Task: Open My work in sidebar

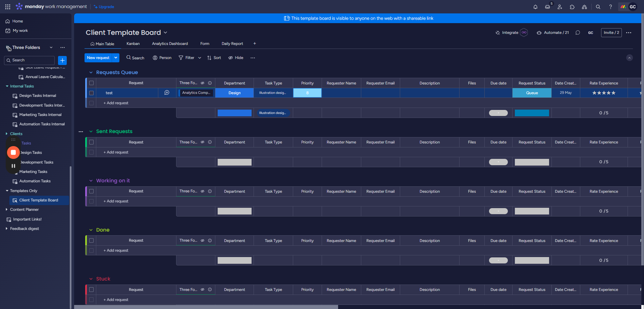Action: (x=17, y=30)
